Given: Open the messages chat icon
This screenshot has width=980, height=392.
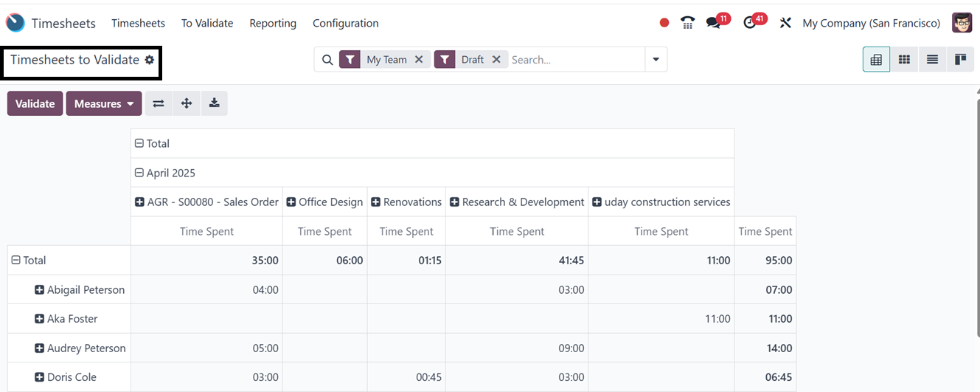Looking at the screenshot, I should coord(713,23).
